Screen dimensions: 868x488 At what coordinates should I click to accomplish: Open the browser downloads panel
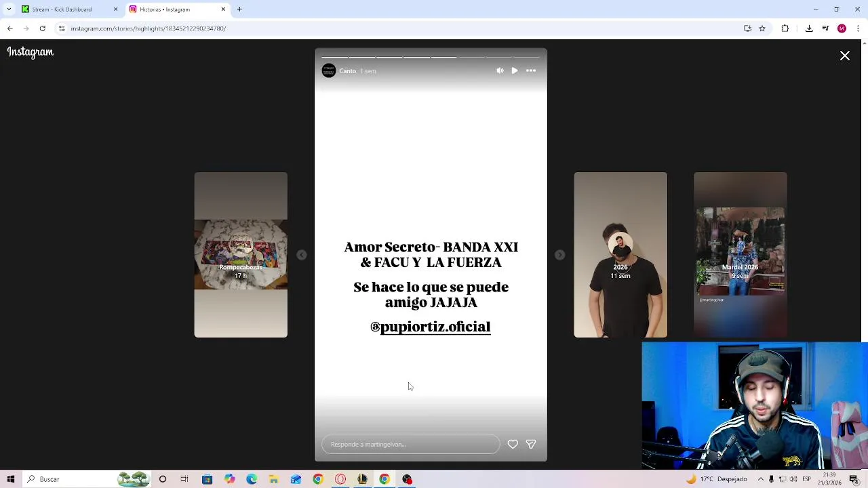(x=809, y=28)
